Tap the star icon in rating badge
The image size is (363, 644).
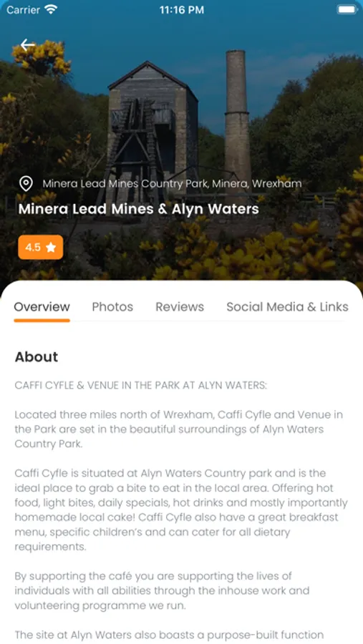(x=51, y=248)
